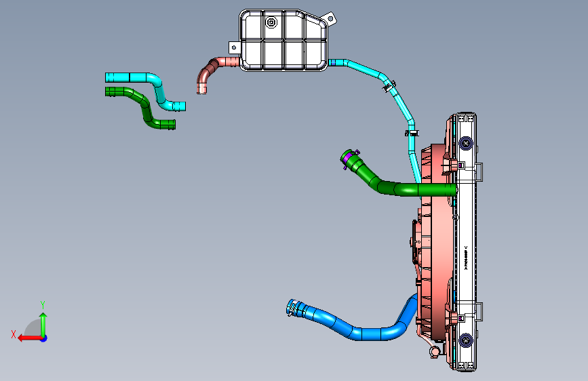Click the upper clip on long cyan pipe
Image resolution: width=588 pixels, height=381 pixels.
point(389,86)
